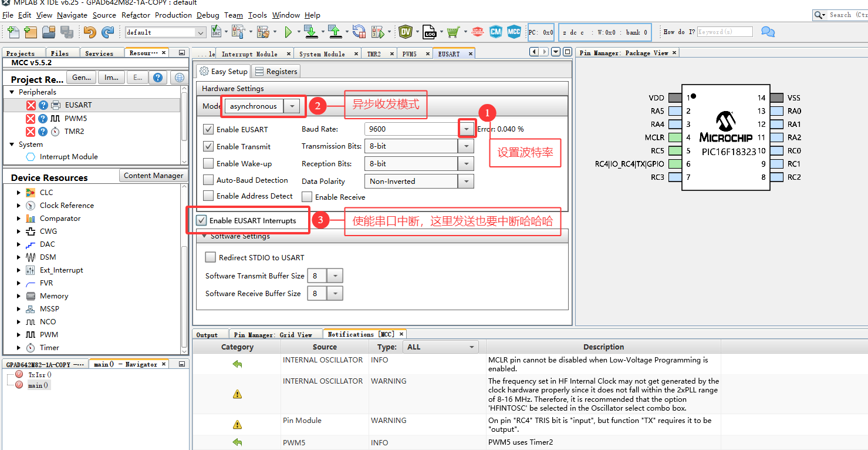Toggle the Enable Transmit checkbox
868x450 pixels.
[x=208, y=146]
